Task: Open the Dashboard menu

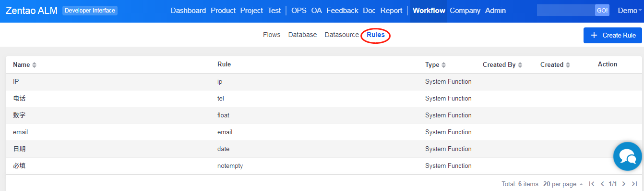Action: (188, 11)
